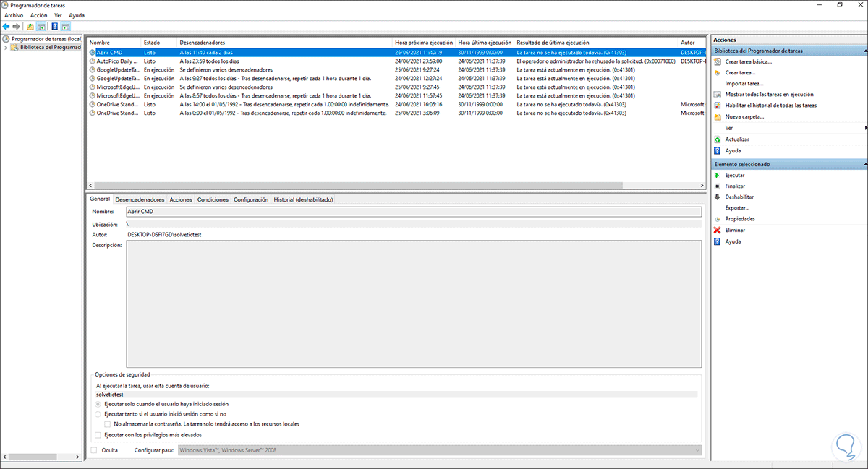Select the row 'A las 8:57 todos los días'

click(x=397, y=95)
